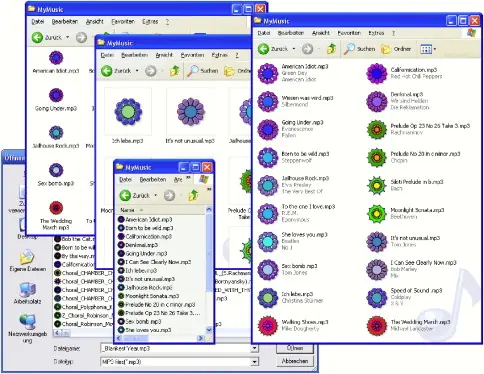
Task: Open Zurück history arrow in small list window
Action: (155, 195)
